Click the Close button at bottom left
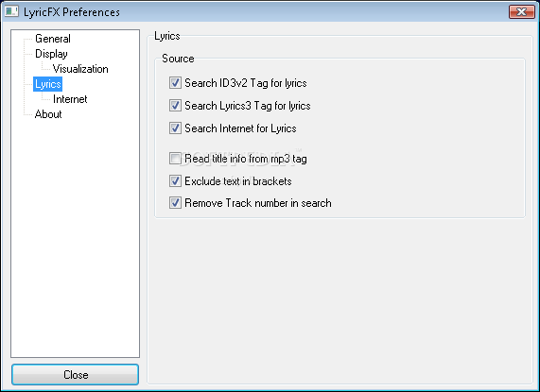The image size is (540, 392). [75, 374]
